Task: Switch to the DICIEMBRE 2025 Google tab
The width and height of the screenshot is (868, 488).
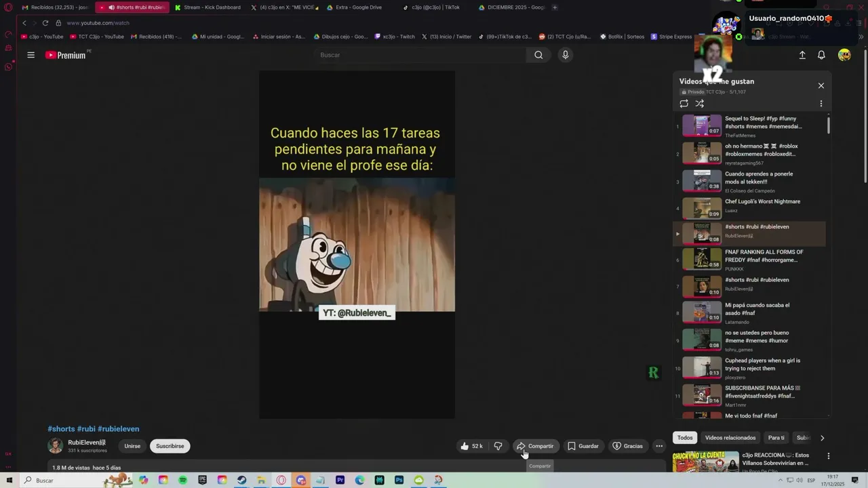Action: tap(511, 7)
